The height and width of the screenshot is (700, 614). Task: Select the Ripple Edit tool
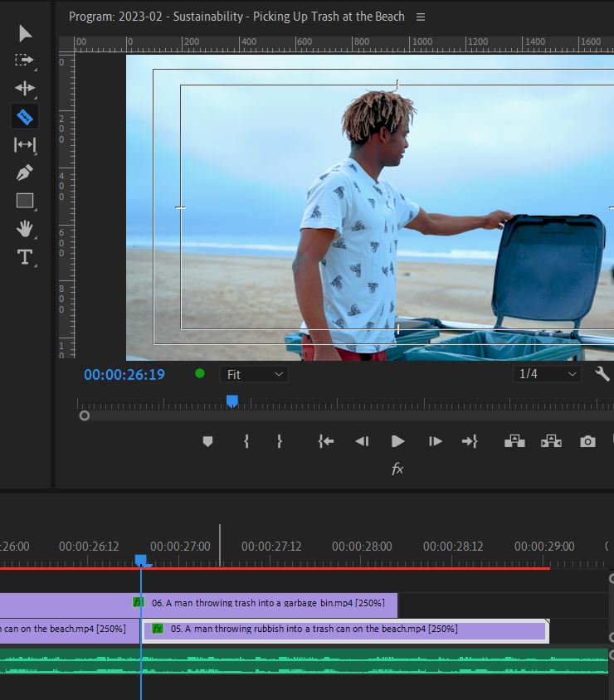coord(25,88)
